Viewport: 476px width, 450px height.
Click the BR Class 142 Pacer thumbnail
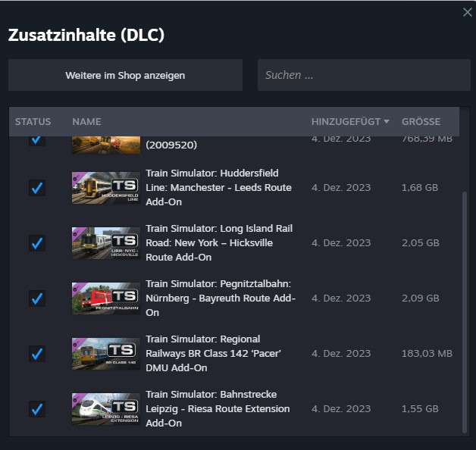tap(105, 353)
